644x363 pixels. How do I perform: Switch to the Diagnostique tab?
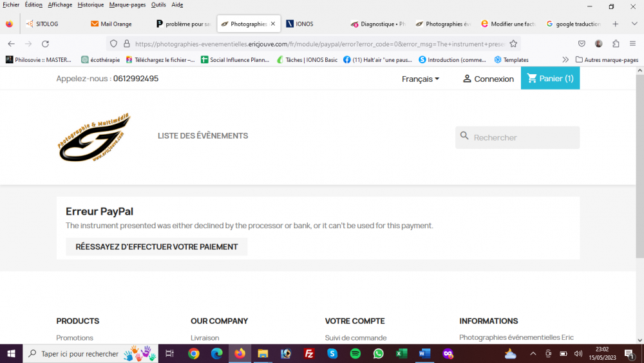click(x=378, y=24)
